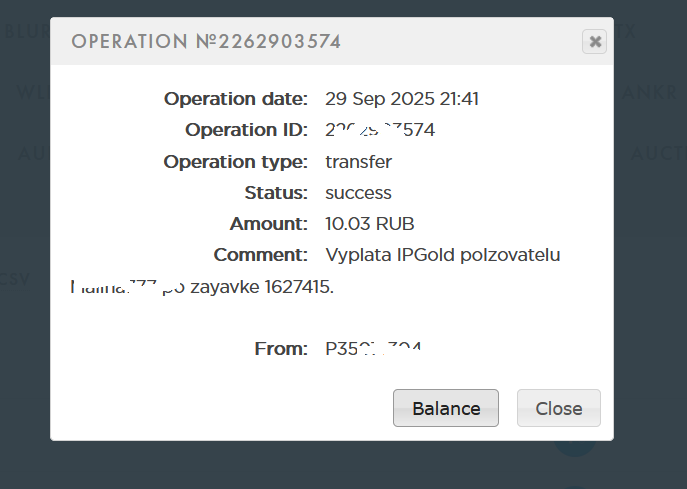The height and width of the screenshot is (489, 687).
Task: Click the 'Operation date:' label
Action: click(x=236, y=98)
